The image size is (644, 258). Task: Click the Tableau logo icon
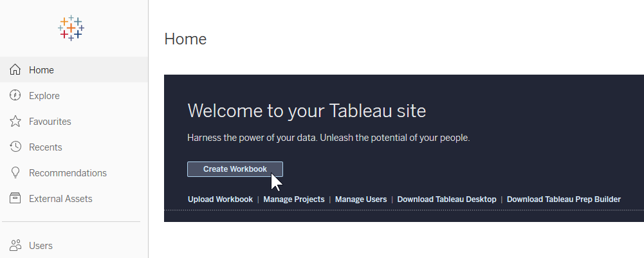coord(71,28)
